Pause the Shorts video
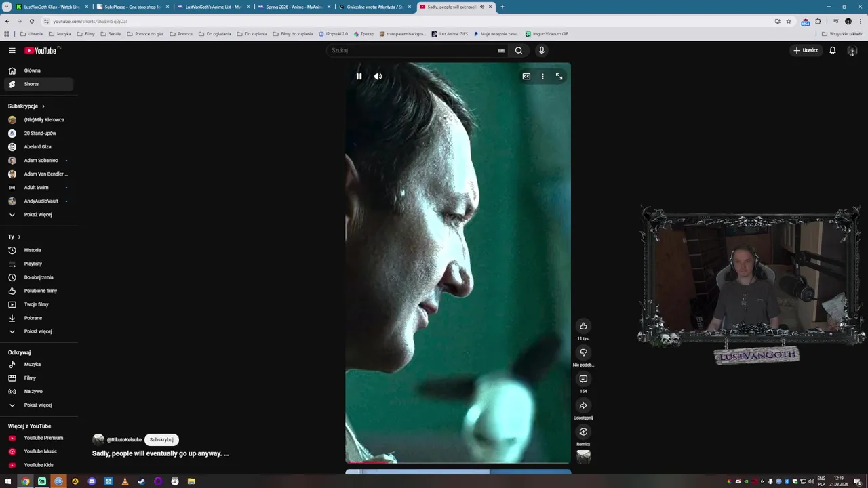This screenshot has height=488, width=868. tap(359, 77)
